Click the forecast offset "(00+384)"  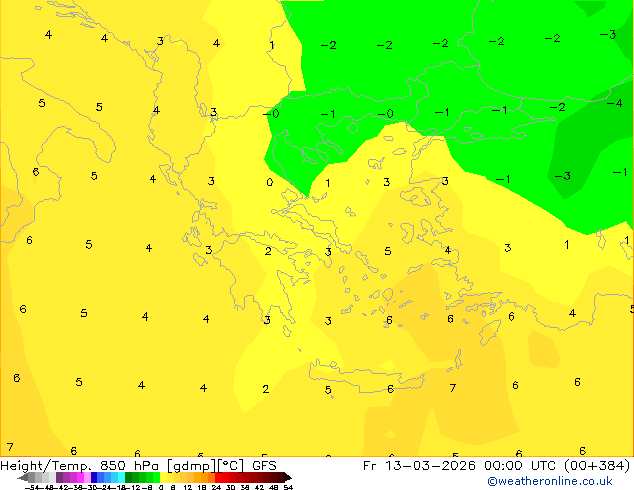coord(597,466)
